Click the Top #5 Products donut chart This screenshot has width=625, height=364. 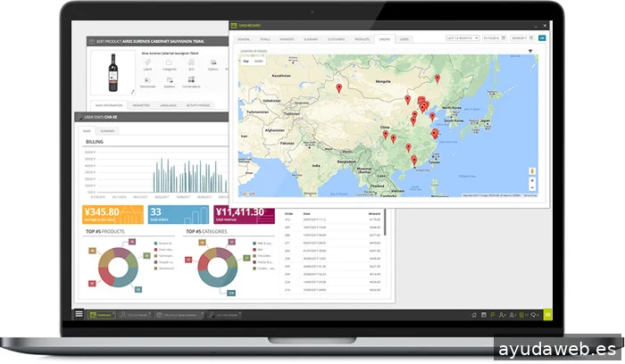tap(118, 268)
